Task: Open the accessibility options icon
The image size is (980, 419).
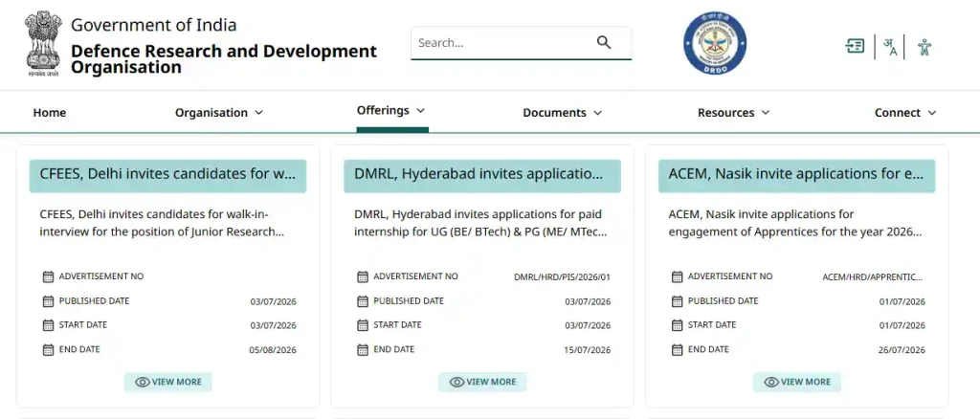Action: pyautogui.click(x=924, y=47)
